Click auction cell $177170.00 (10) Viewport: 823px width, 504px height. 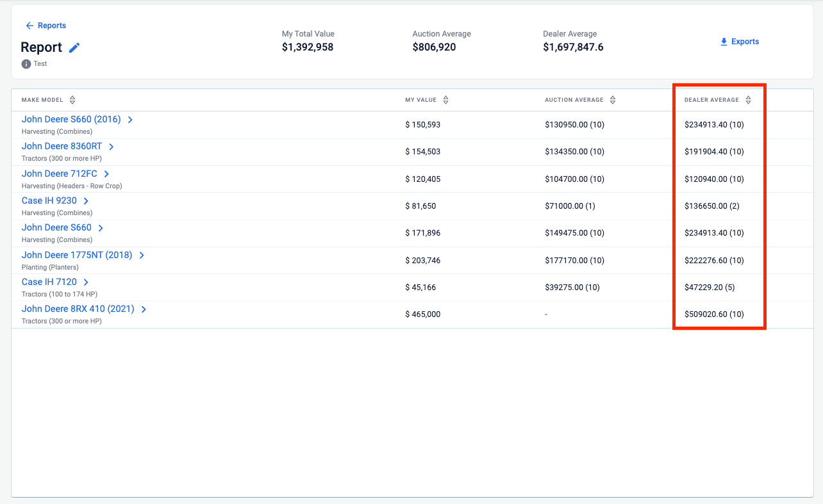574,261
